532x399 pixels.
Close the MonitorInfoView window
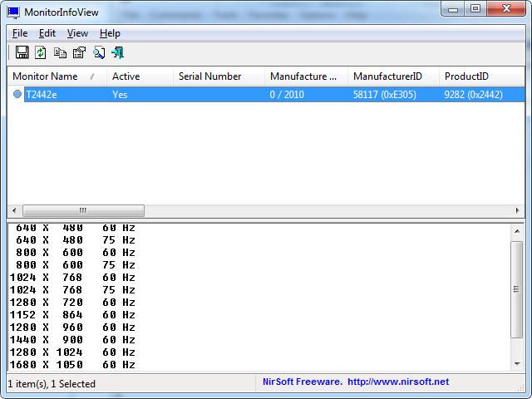[x=506, y=9]
